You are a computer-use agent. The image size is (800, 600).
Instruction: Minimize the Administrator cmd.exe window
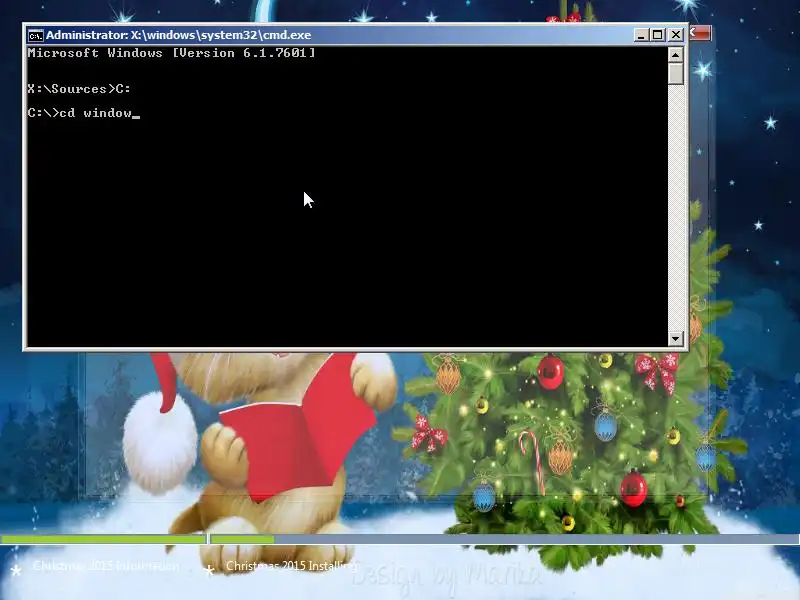(x=641, y=35)
